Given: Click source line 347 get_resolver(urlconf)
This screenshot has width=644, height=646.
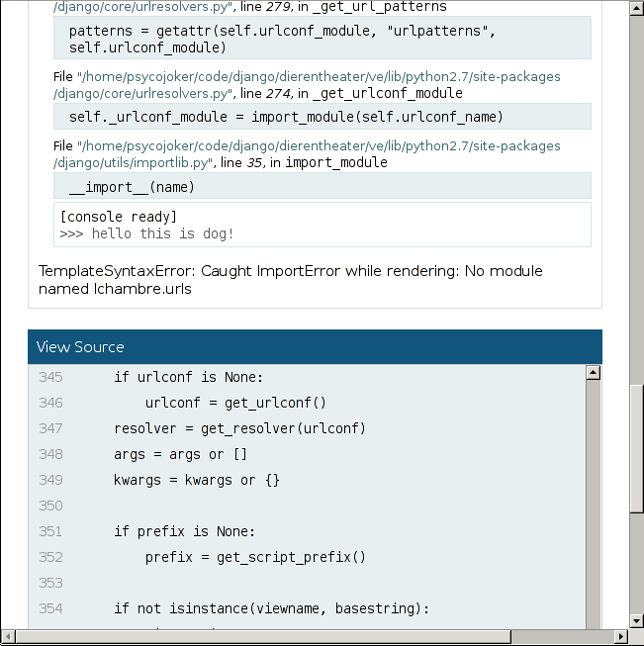Looking at the screenshot, I should [239, 428].
